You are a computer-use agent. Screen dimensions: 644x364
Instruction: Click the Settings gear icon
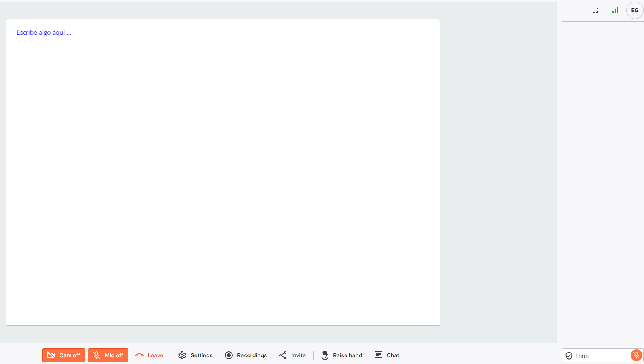(182, 355)
